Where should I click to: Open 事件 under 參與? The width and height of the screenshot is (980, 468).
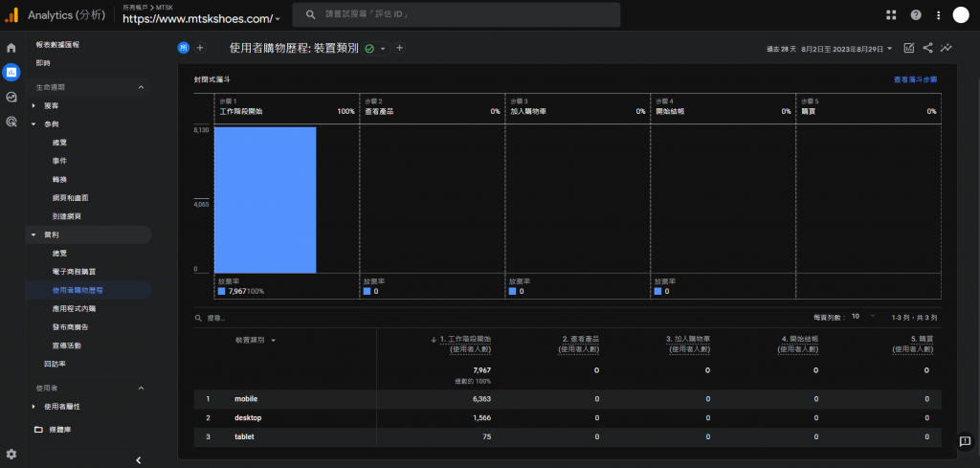60,161
